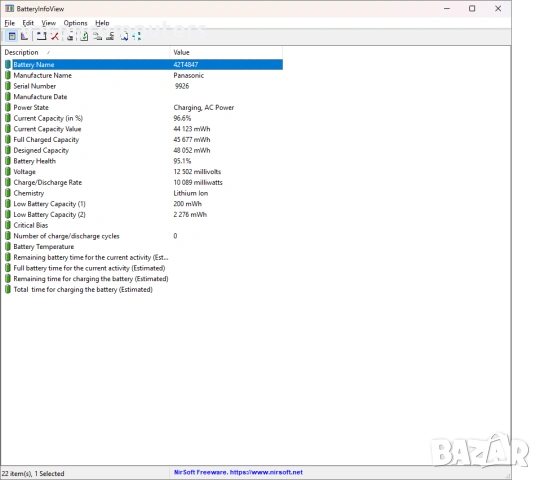Click battery icon beside Battery Health
541x480 pixels.
(8, 161)
